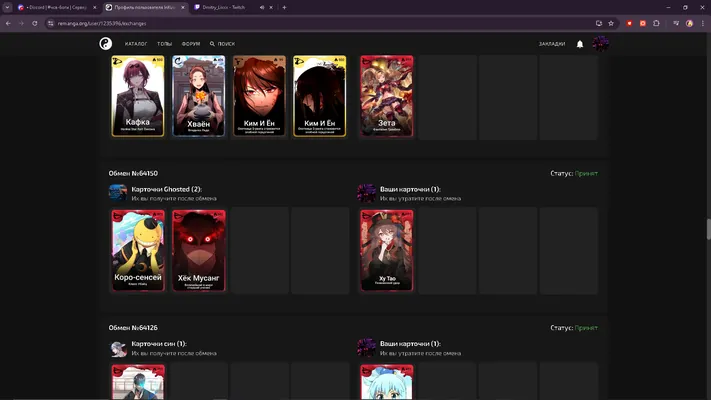Close the Twitch tab

click(271, 7)
